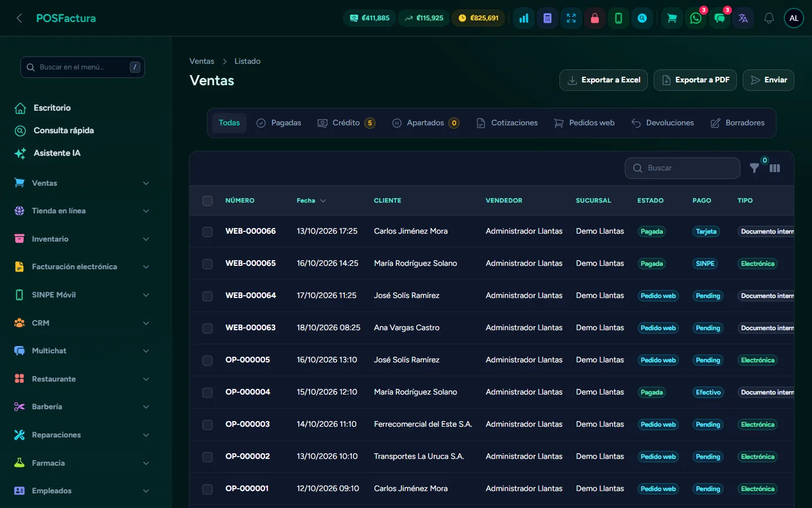This screenshot has height=508, width=812.
Task: Open WhatsApp messages icon
Action: (x=696, y=18)
